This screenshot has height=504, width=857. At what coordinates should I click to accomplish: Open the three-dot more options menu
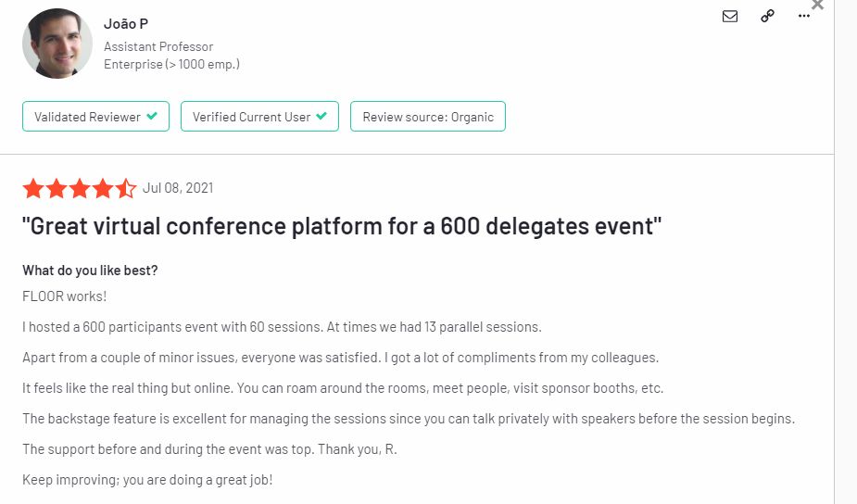[x=803, y=16]
